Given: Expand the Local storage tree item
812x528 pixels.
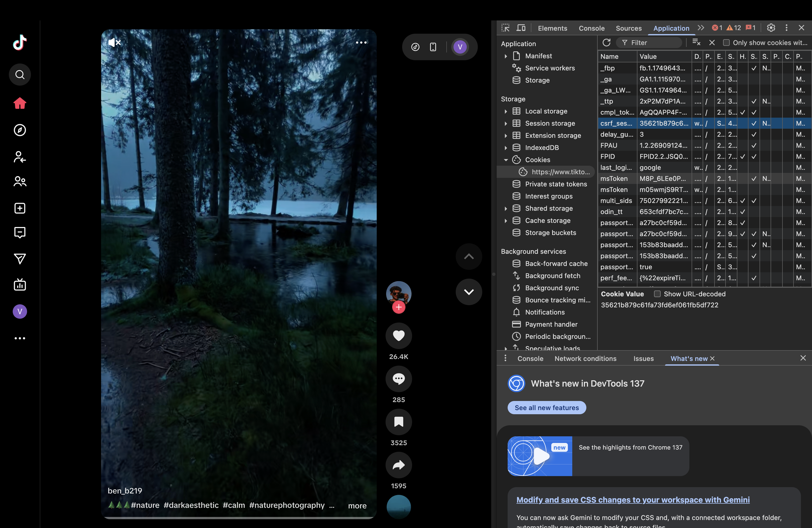Looking at the screenshot, I should tap(506, 111).
